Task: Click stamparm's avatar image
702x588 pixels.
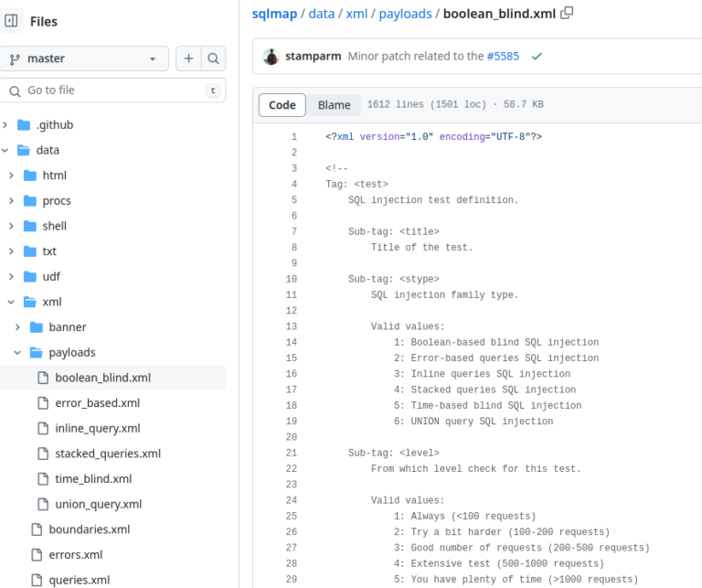Action: [x=271, y=57]
